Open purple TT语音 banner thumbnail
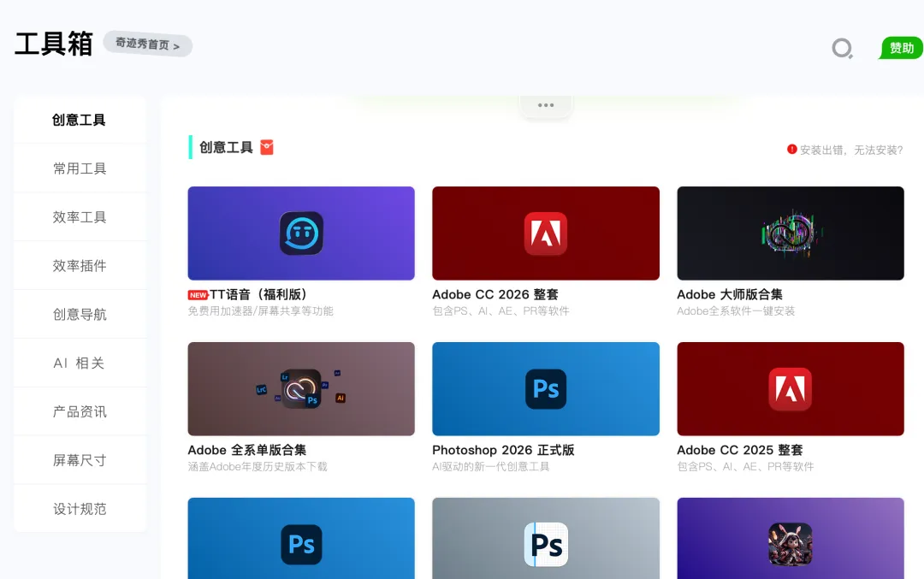The image size is (924, 579). (301, 233)
